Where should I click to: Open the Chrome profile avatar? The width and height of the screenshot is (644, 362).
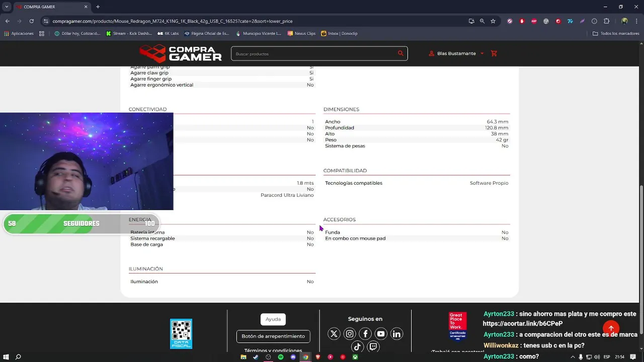tap(624, 21)
